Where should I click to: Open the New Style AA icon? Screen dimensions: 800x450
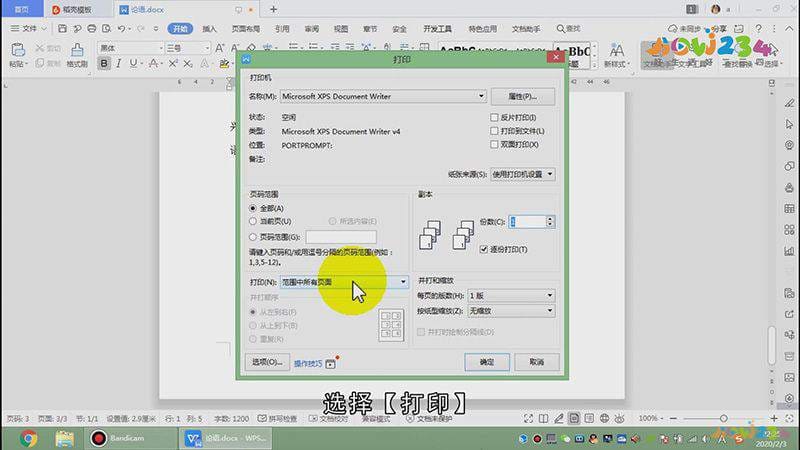pyautogui.click(x=617, y=50)
